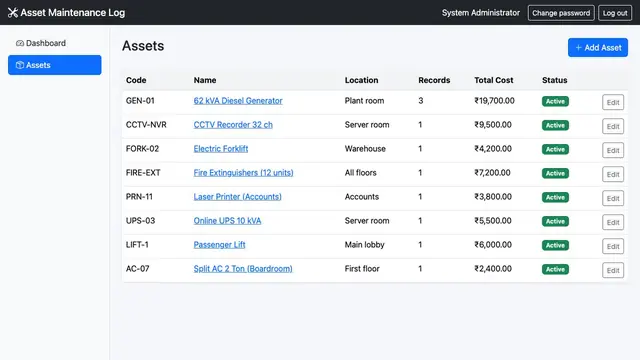
Task: Click the Warehouse location cell
Action: point(365,149)
